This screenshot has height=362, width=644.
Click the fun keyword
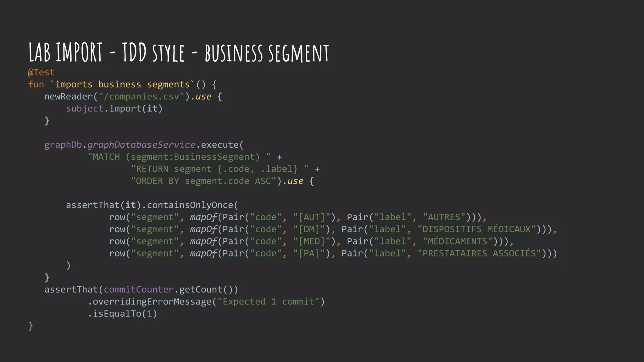pyautogui.click(x=36, y=85)
